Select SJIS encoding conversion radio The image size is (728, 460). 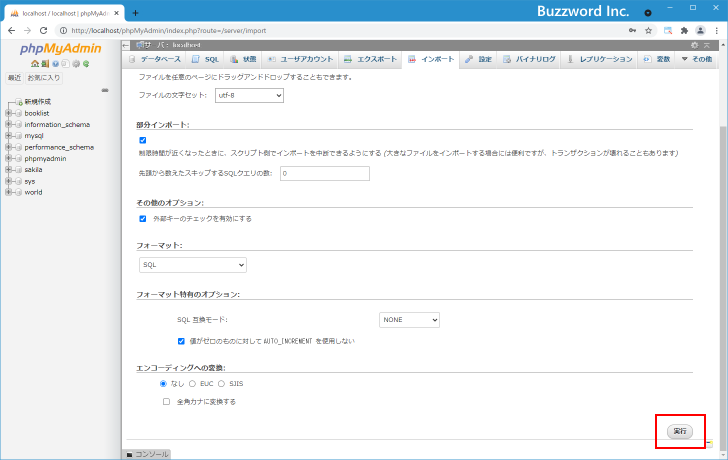221,384
